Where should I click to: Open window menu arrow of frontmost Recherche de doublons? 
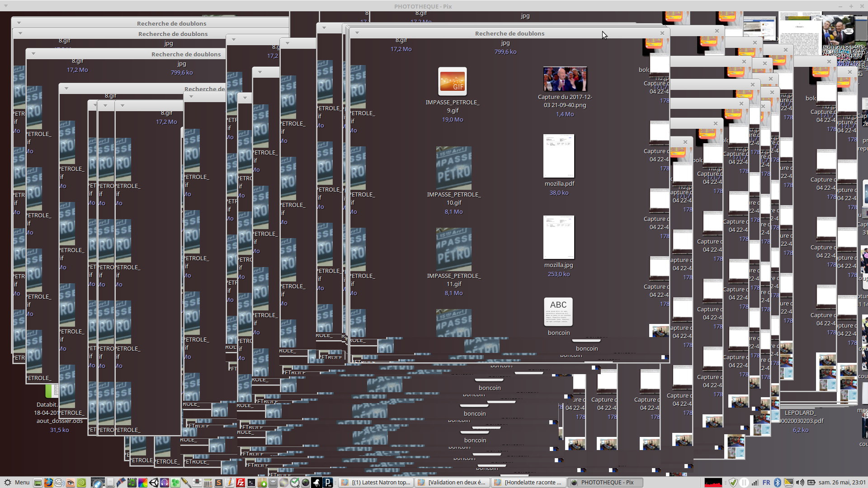coord(357,33)
